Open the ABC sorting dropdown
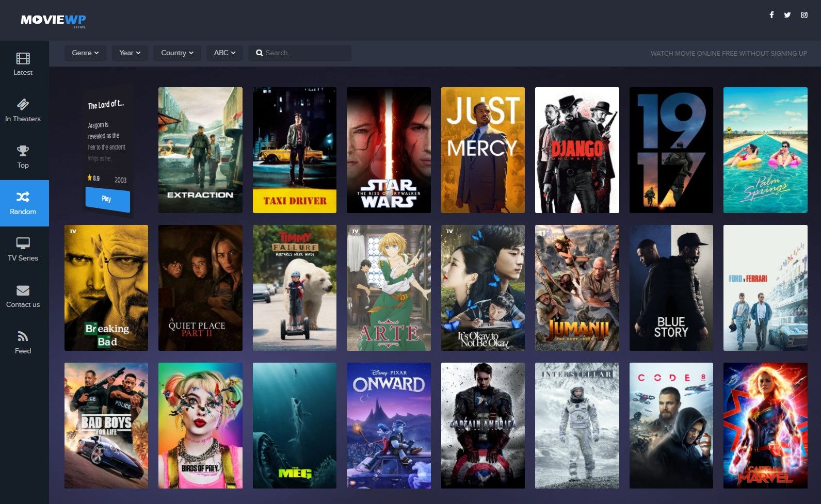The width and height of the screenshot is (821, 504). click(x=224, y=53)
